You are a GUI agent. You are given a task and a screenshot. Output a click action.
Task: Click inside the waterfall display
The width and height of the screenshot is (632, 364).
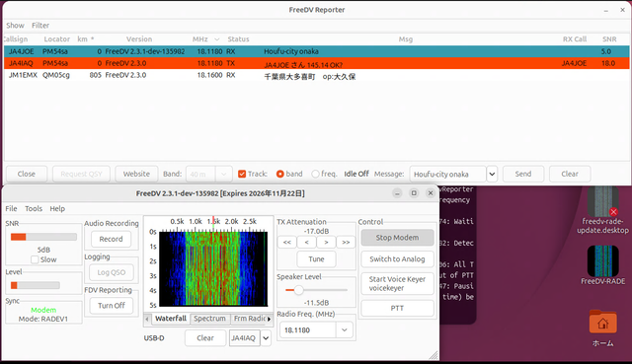[x=213, y=269]
